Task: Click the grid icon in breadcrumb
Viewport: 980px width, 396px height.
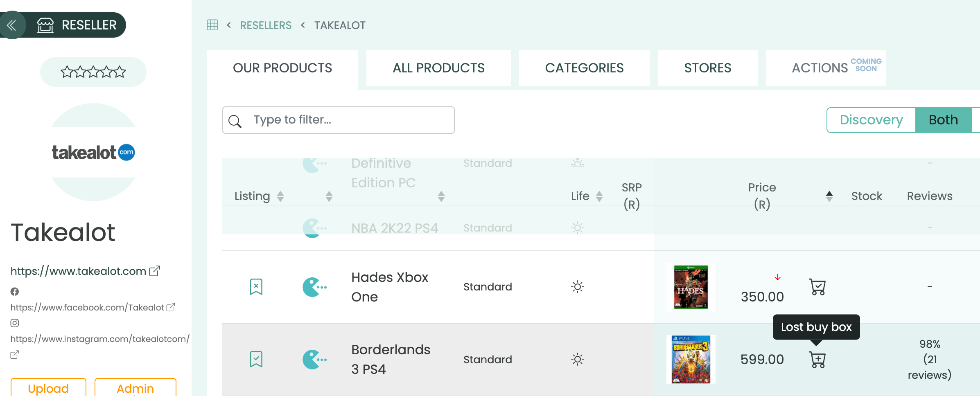Action: tap(212, 25)
